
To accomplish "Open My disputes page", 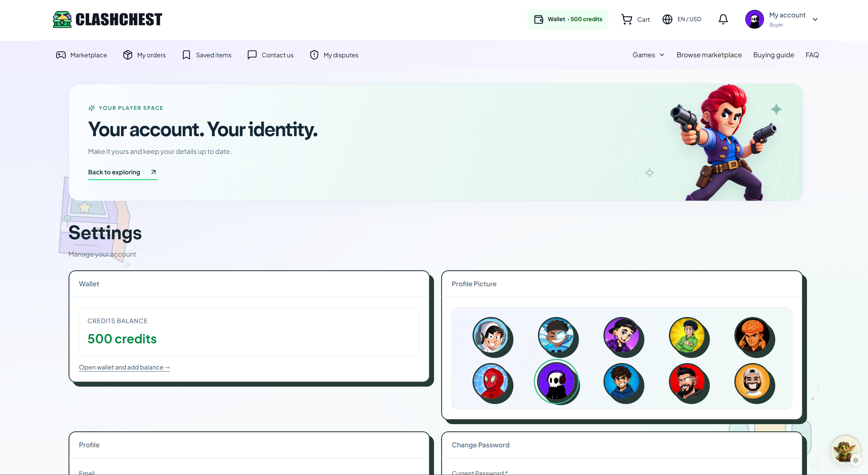I will pos(334,55).
